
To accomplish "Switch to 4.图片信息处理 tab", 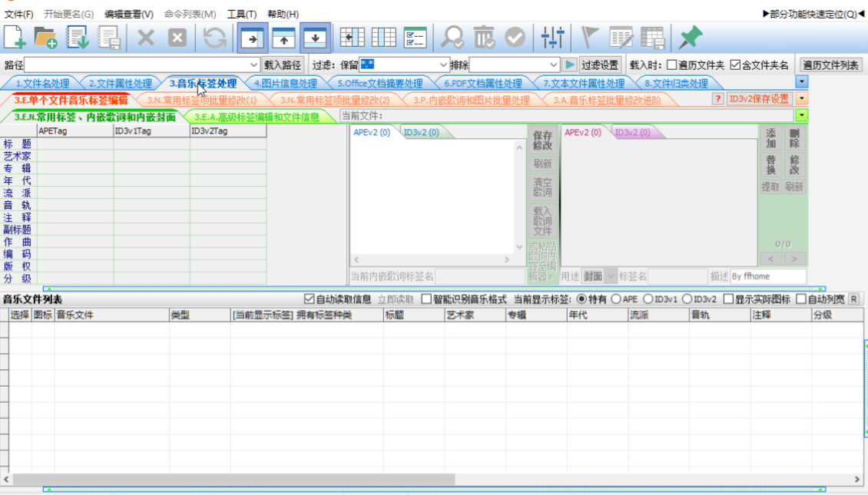I will tap(285, 84).
